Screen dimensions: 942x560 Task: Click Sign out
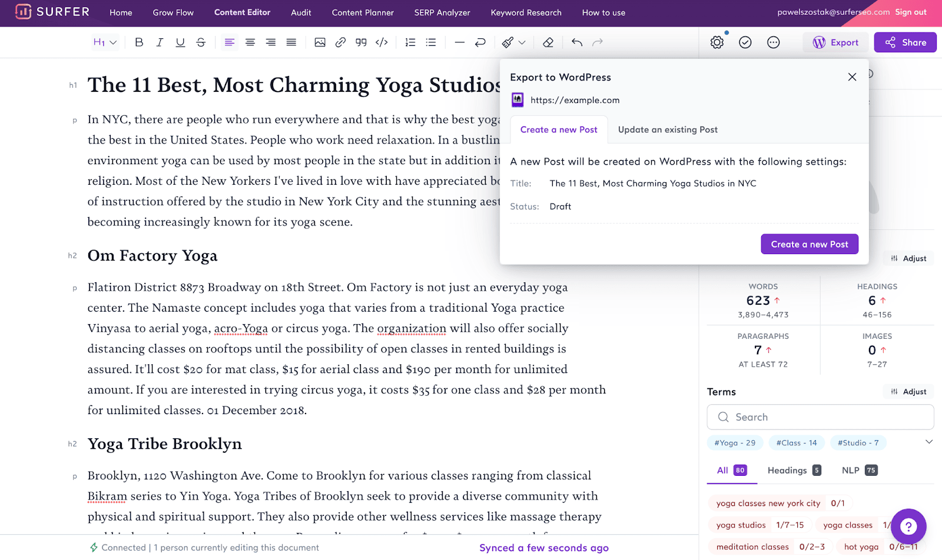point(911,12)
